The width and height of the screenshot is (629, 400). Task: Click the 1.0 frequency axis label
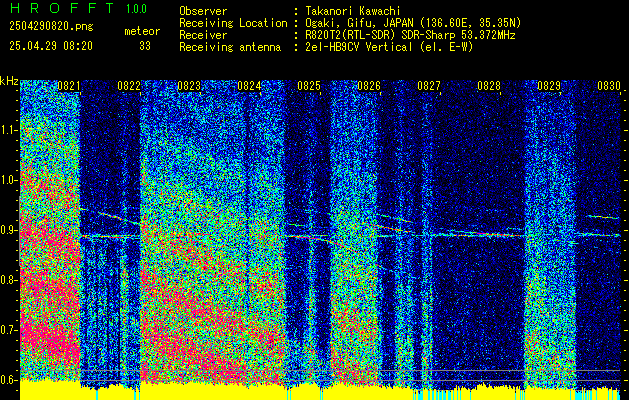(8, 181)
